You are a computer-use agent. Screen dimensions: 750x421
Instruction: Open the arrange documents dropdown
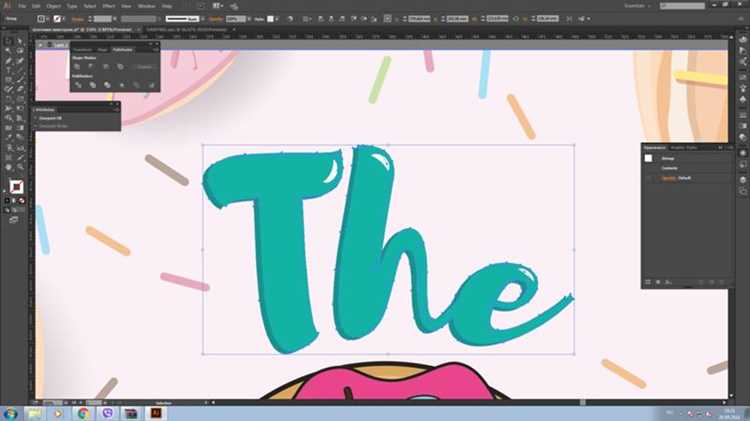(218, 6)
